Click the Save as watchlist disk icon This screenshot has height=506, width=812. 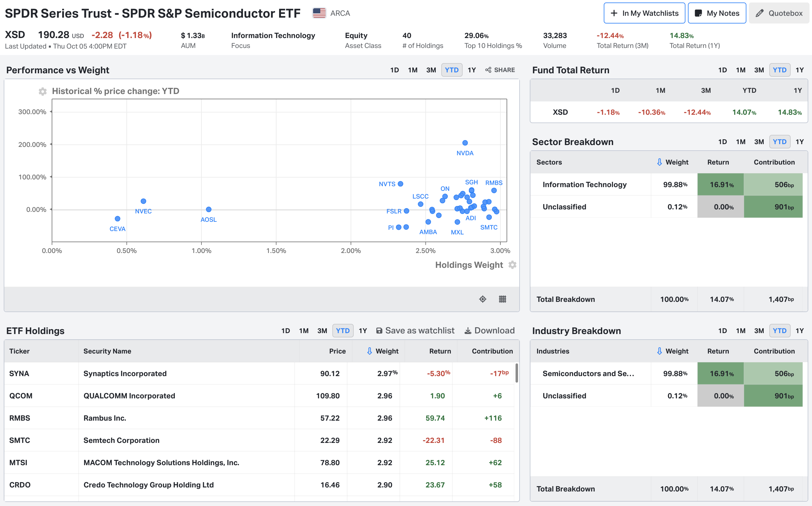pyautogui.click(x=379, y=331)
